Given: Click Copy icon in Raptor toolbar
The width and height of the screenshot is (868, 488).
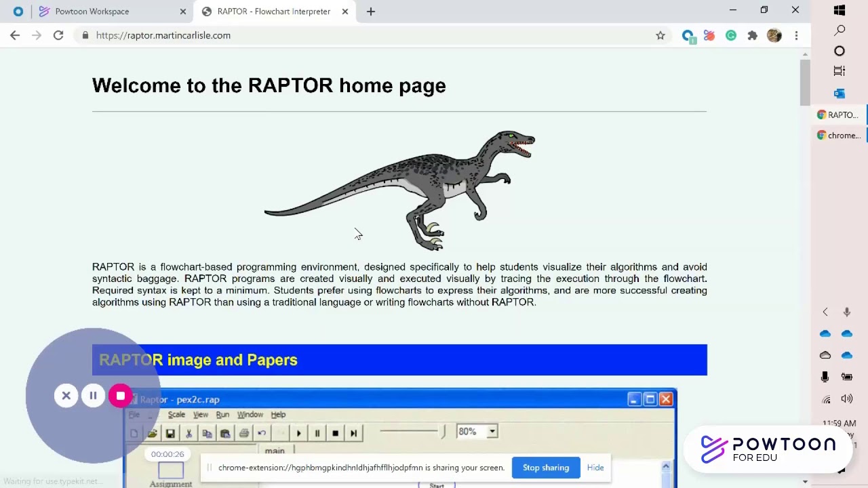Looking at the screenshot, I should (207, 434).
